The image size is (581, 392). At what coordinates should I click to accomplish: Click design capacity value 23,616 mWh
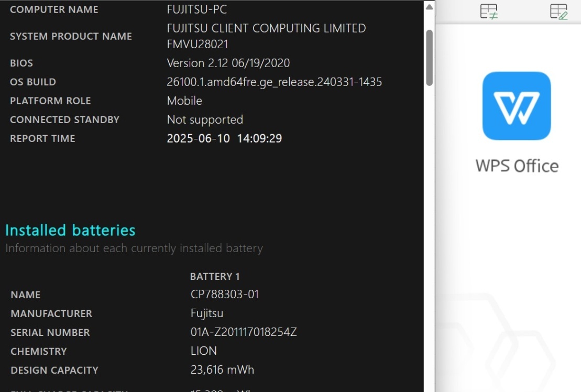222,370
